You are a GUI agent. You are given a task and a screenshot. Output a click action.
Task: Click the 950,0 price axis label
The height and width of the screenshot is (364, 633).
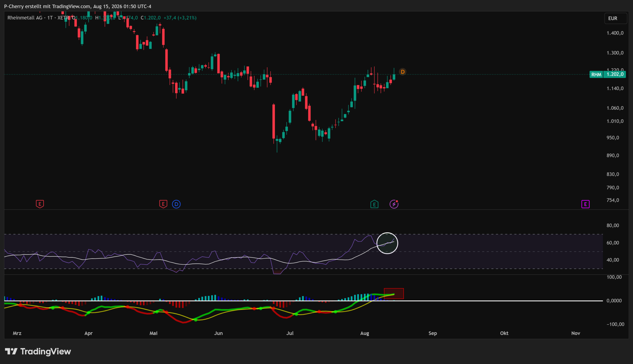click(x=613, y=138)
